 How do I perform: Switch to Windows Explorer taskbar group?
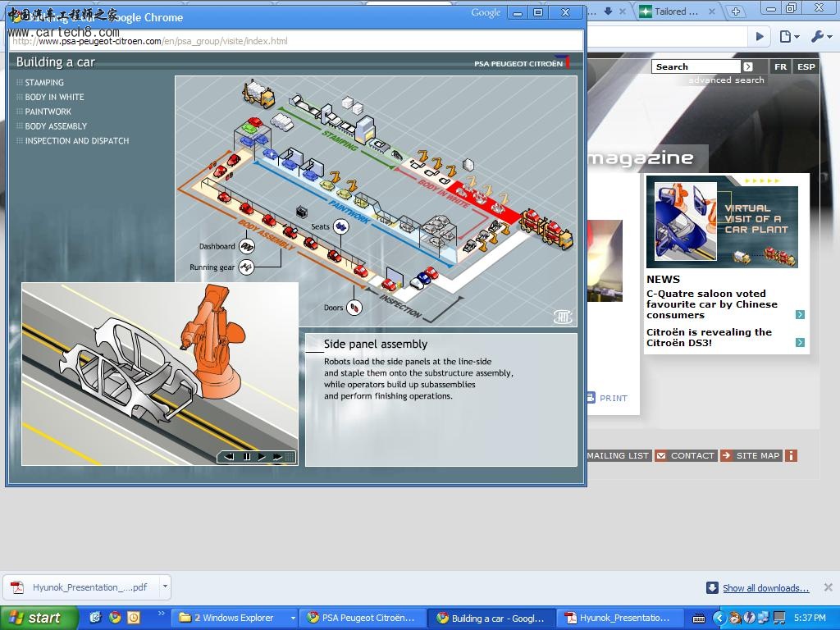(232, 618)
